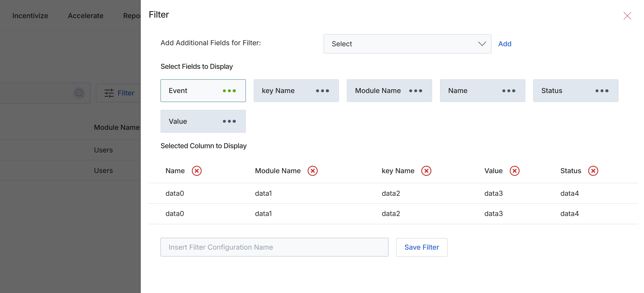This screenshot has height=293, width=644.
Task: Open the Status chip three-dot menu
Action: click(x=602, y=91)
